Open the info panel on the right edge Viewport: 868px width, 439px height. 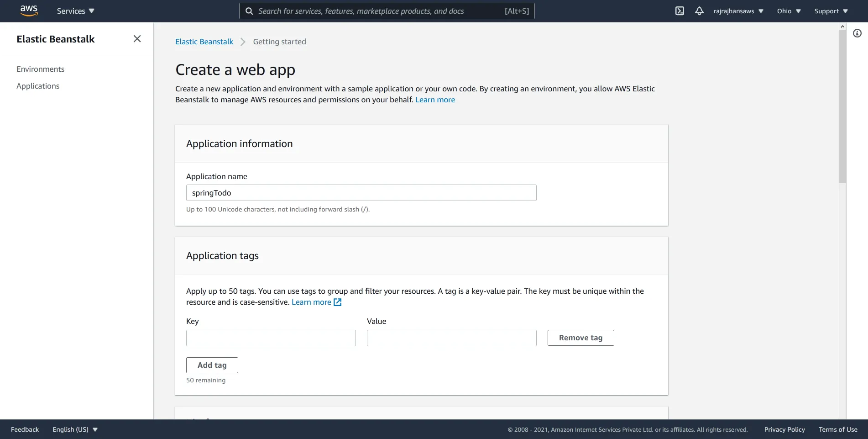(858, 33)
